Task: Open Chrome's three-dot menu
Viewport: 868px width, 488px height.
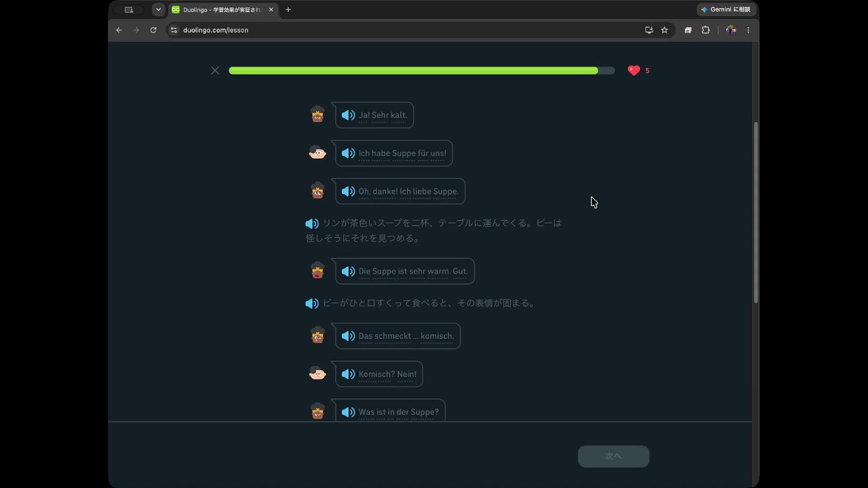Action: coord(748,30)
